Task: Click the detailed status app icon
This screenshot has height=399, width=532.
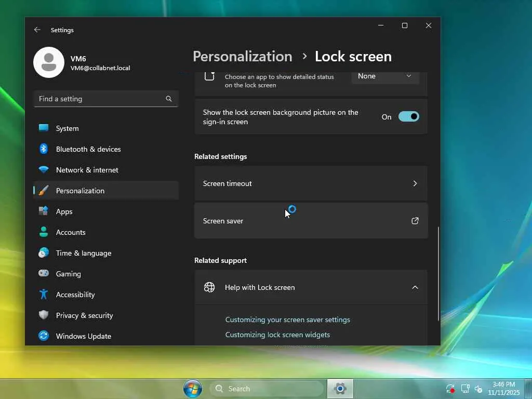Action: 209,76
